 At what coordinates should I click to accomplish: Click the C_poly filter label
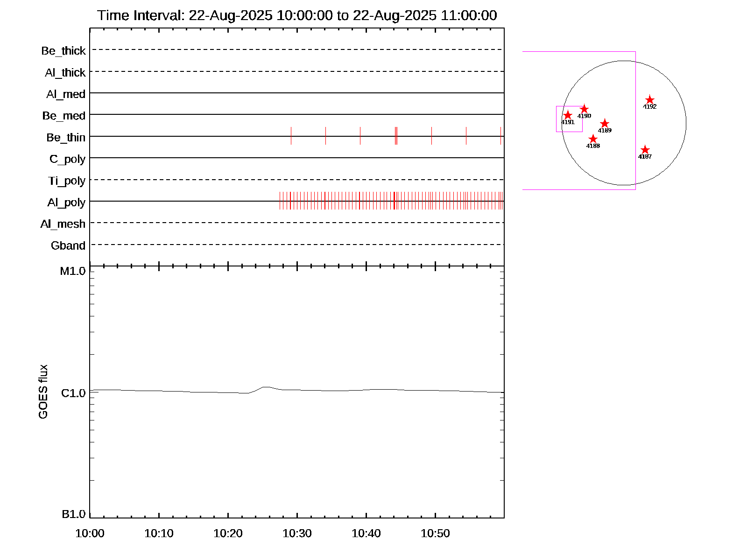tap(68, 159)
